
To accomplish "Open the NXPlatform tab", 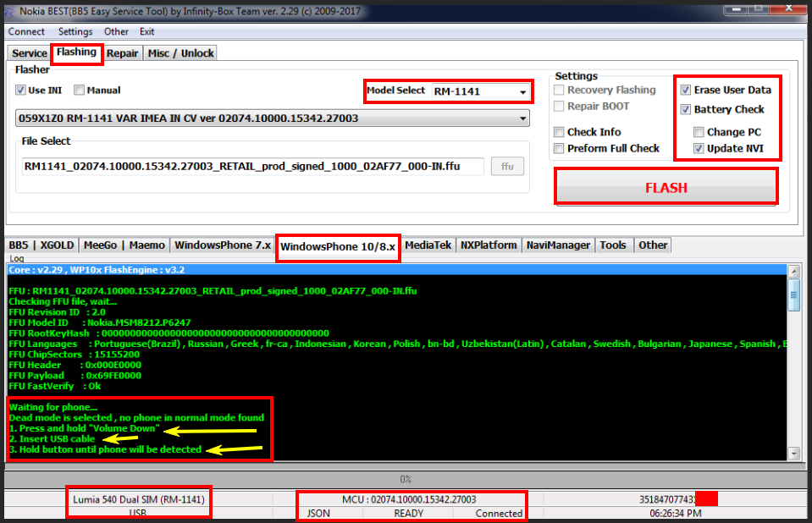I will pos(489,245).
